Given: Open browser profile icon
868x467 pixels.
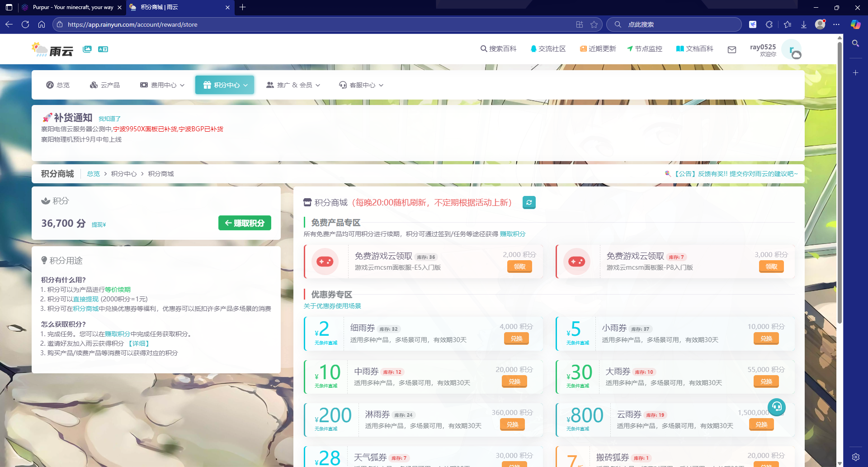Looking at the screenshot, I should pos(820,24).
